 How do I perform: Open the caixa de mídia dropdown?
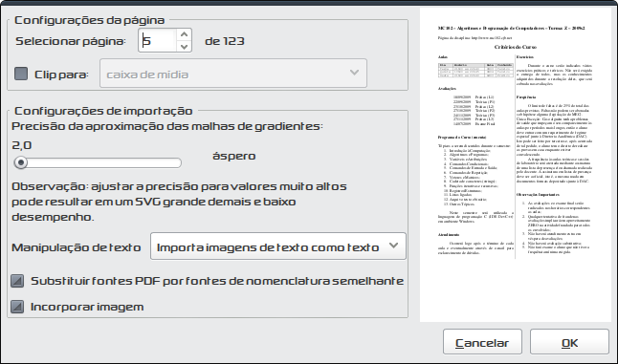(x=233, y=74)
